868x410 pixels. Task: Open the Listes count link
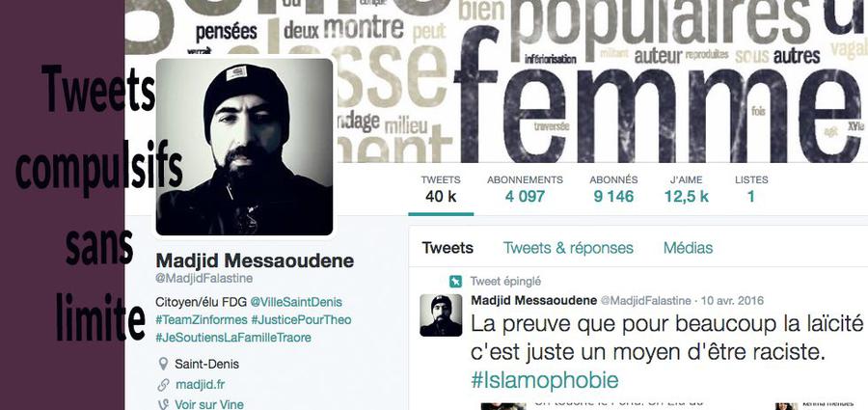(751, 189)
